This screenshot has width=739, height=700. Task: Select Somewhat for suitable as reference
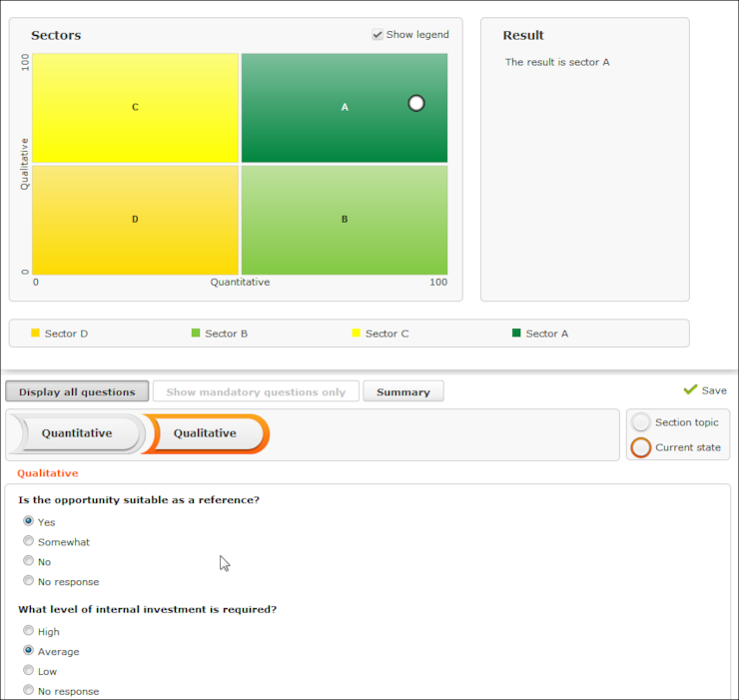(x=28, y=540)
